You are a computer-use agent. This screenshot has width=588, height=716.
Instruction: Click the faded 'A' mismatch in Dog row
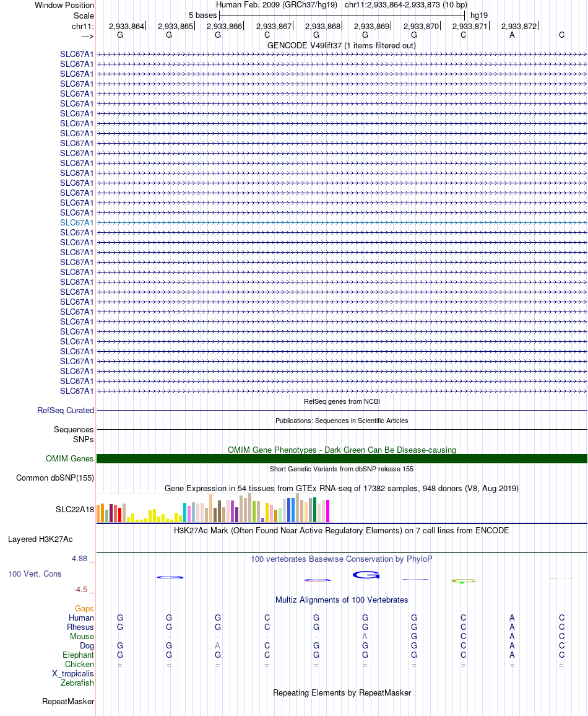tap(218, 645)
